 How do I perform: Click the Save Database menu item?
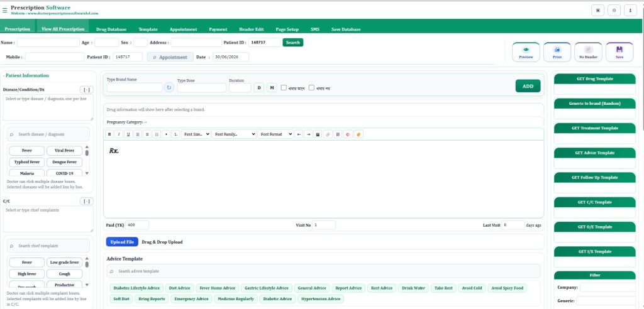point(346,30)
